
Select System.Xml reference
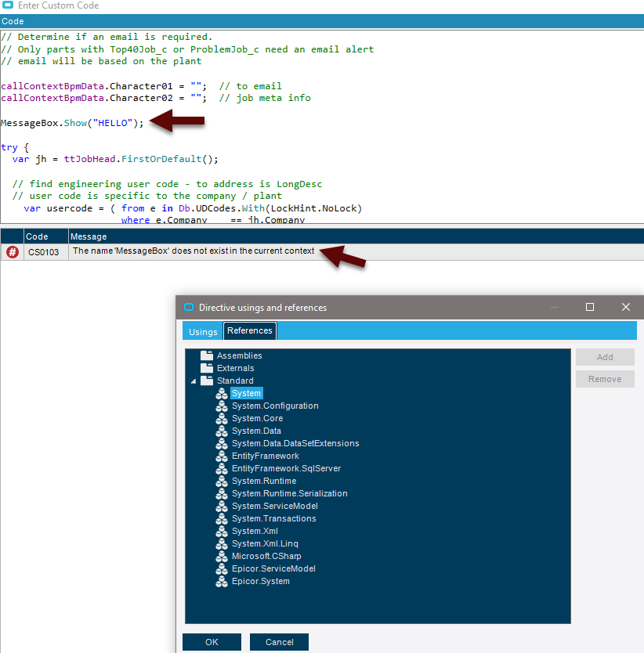[255, 531]
